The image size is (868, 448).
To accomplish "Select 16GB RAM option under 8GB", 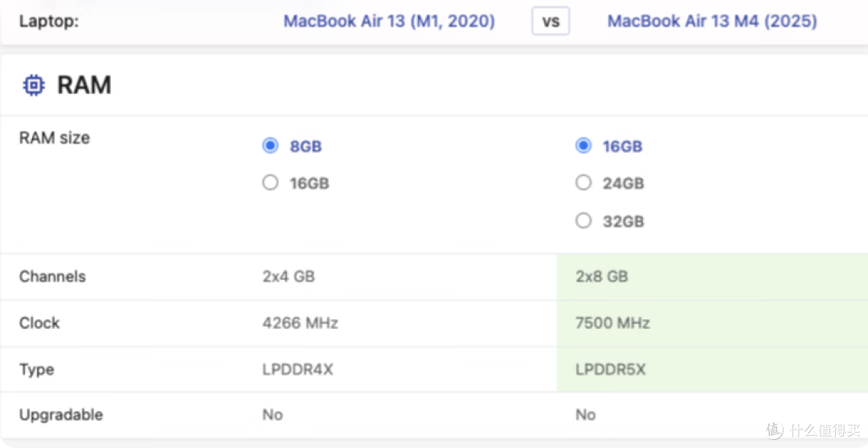I will (x=270, y=183).
